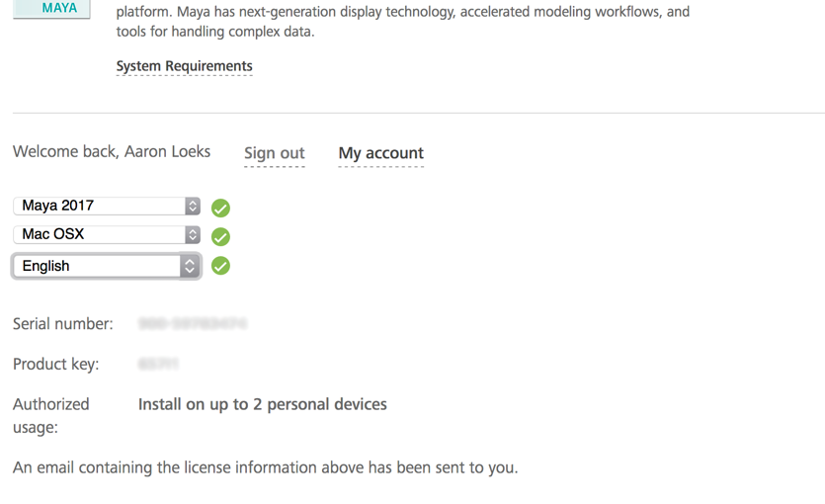The width and height of the screenshot is (825, 504).
Task: Click the 'Product key:' label
Action: (55, 364)
